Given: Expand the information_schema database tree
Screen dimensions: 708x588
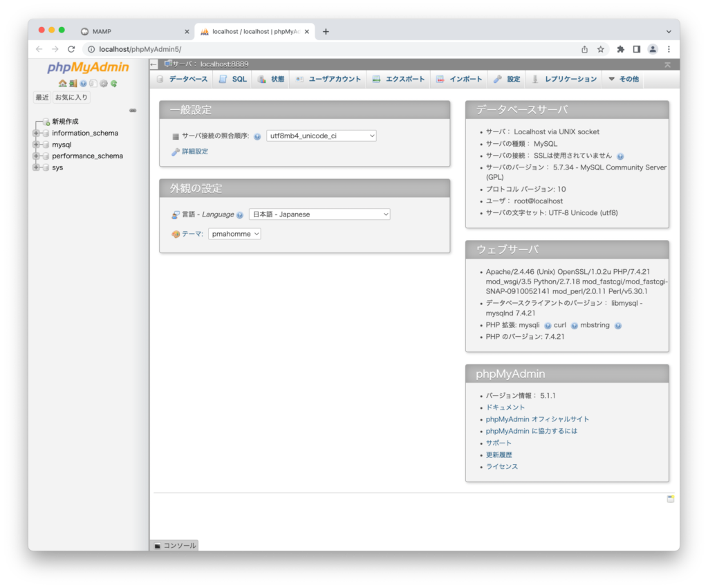Looking at the screenshot, I should (x=36, y=133).
